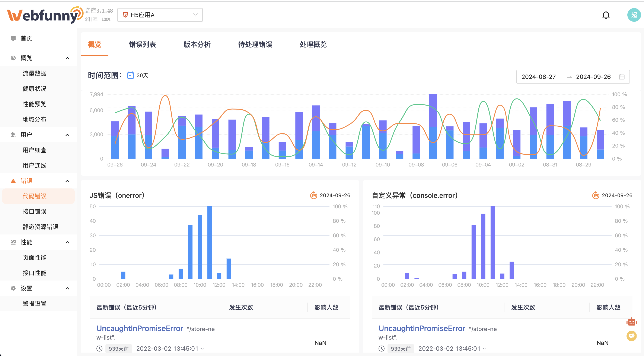
Task: Collapse the 概览 sidebar group chevron
Action: pyautogui.click(x=67, y=58)
